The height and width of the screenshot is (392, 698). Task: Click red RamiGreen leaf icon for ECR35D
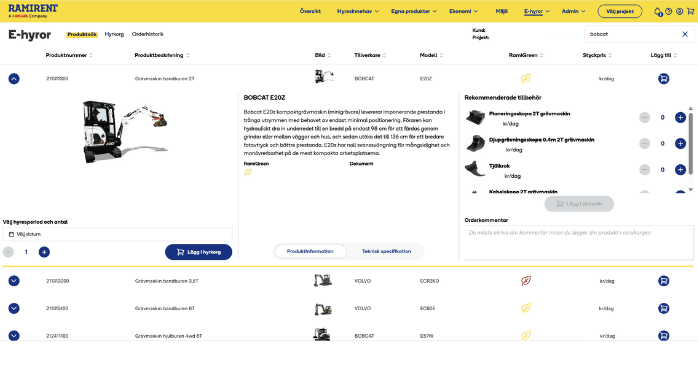coord(526,281)
